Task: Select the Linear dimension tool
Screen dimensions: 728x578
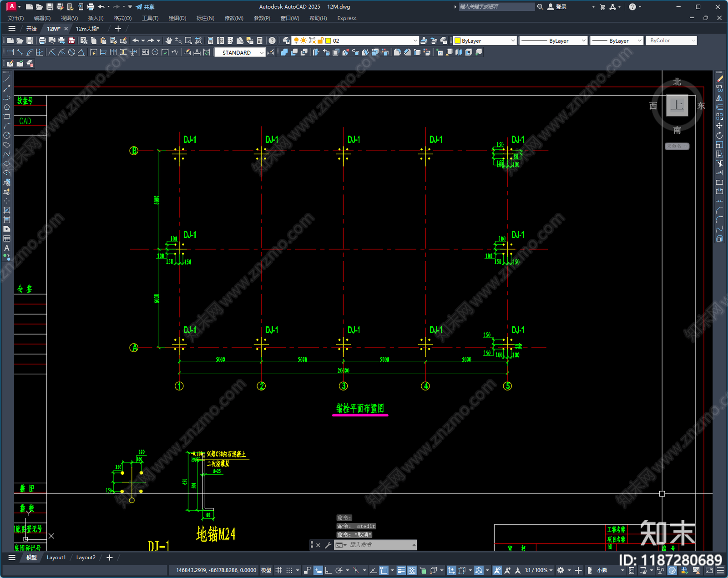Action: (10, 52)
